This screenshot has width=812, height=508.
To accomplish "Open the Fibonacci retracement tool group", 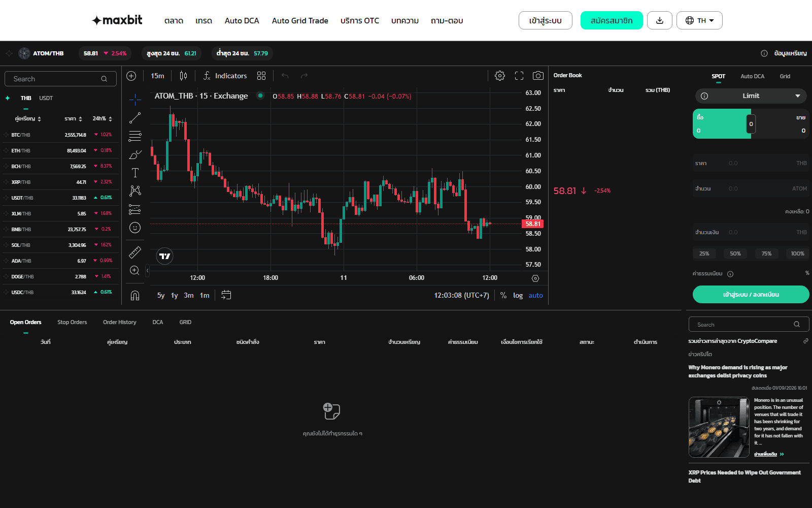I will 135,136.
